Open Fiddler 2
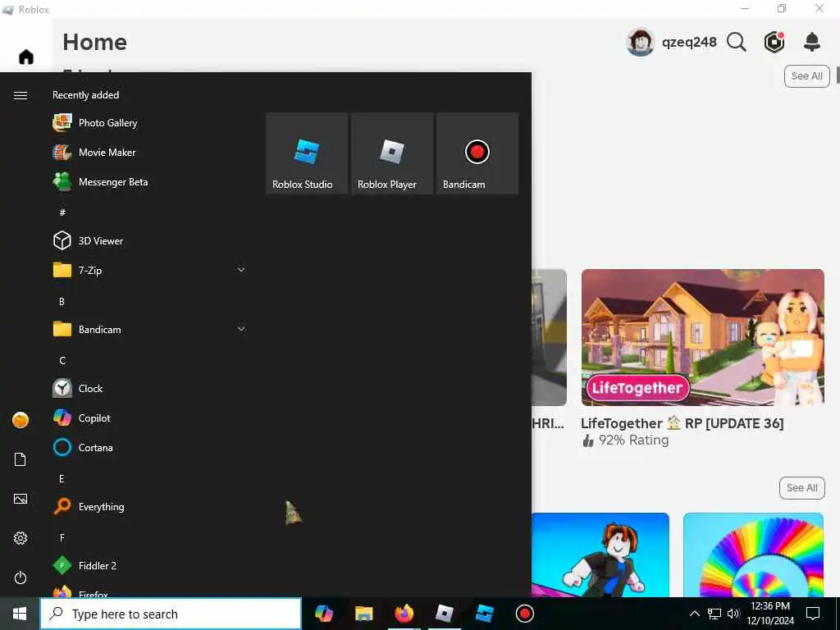 coord(150,565)
